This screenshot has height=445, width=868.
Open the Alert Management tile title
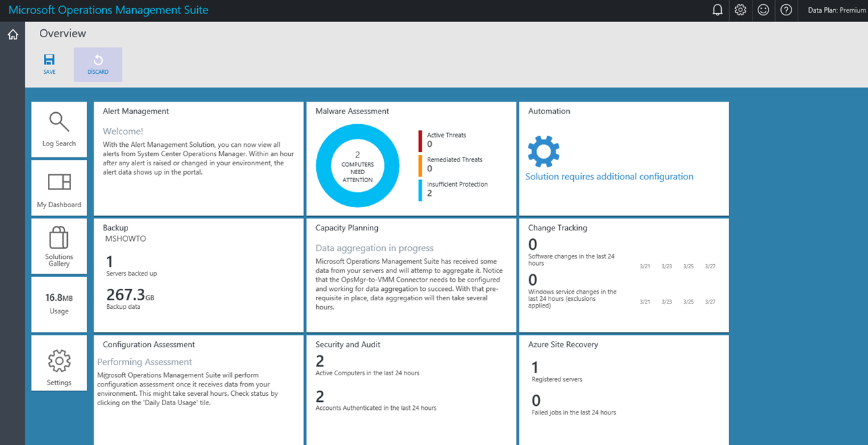[x=135, y=111]
